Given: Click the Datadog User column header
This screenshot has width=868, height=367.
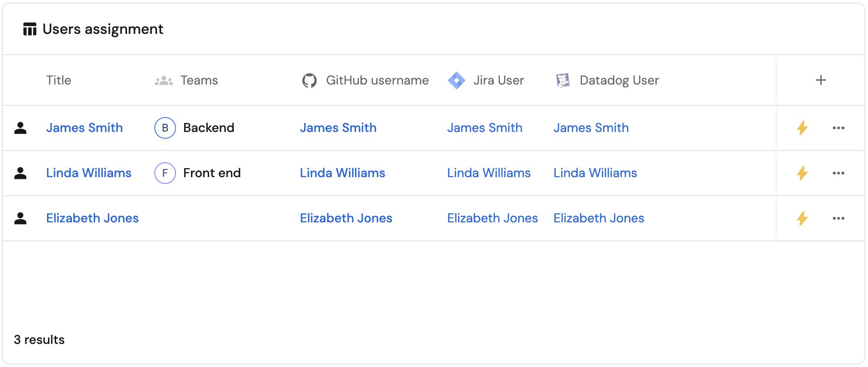Looking at the screenshot, I should point(619,80).
